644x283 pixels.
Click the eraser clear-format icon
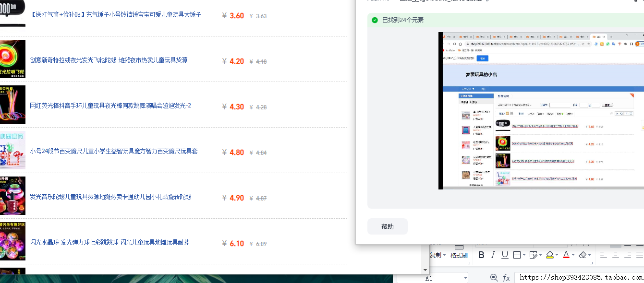pos(583,255)
